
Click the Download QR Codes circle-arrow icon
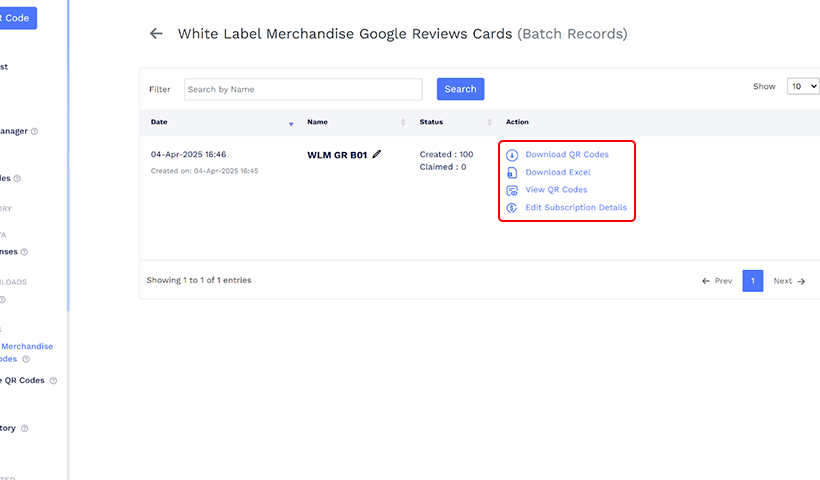coord(512,155)
